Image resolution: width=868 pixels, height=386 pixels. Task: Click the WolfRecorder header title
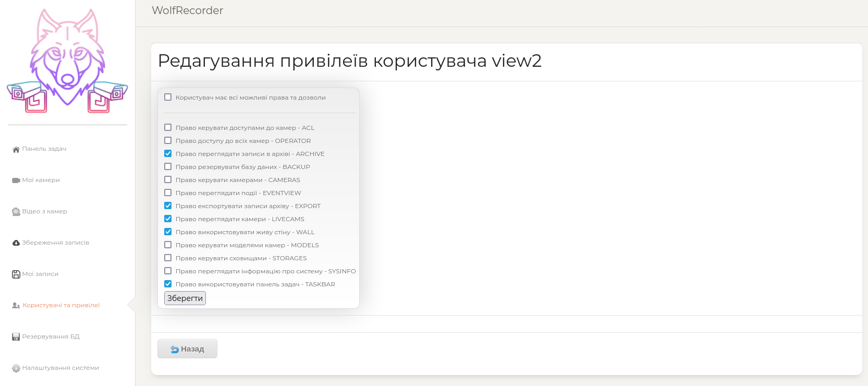[187, 10]
